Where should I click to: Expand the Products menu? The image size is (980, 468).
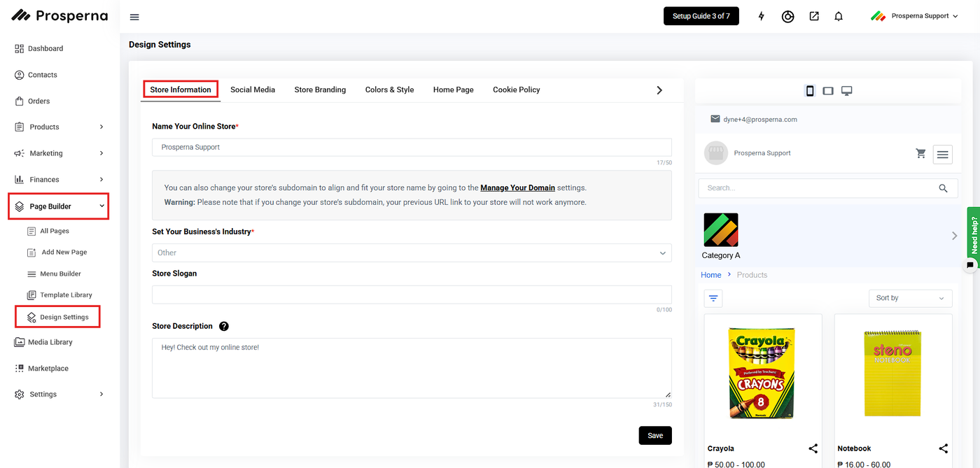coord(59,127)
